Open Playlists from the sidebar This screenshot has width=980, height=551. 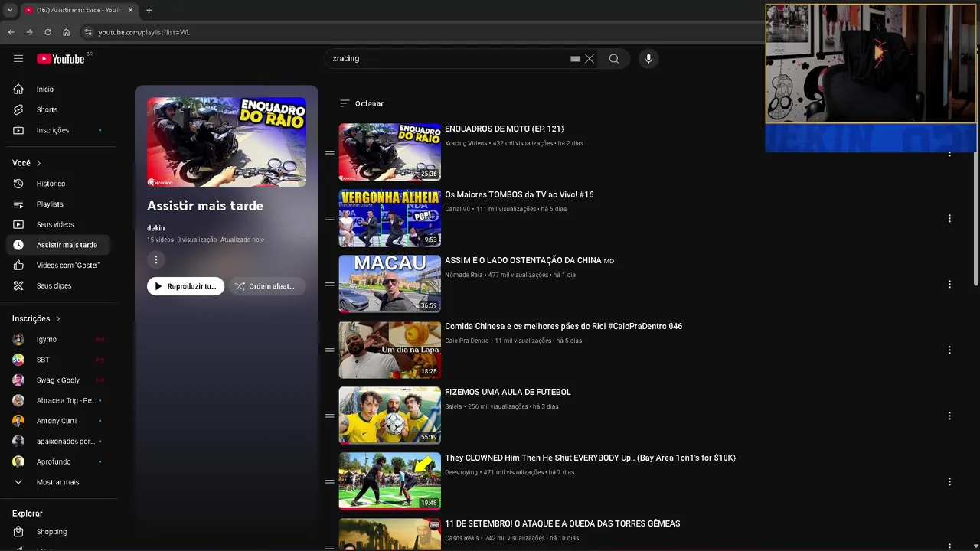point(59,204)
